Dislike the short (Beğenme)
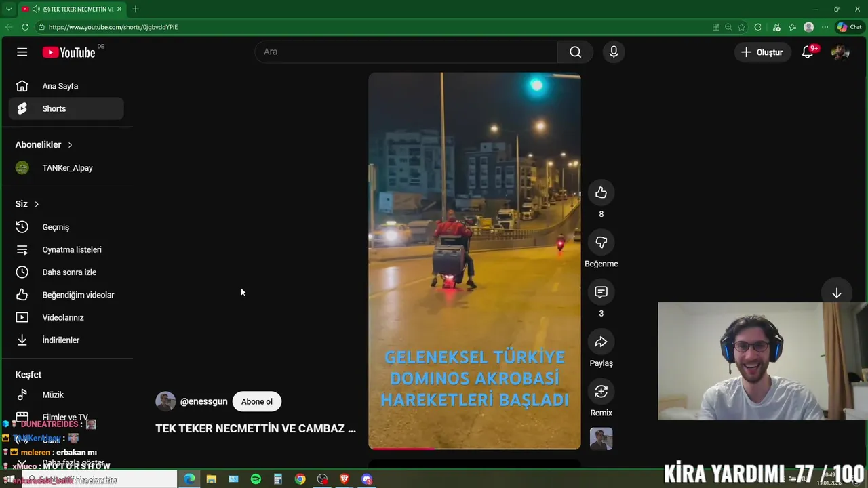The width and height of the screenshot is (868, 488). coord(601,243)
